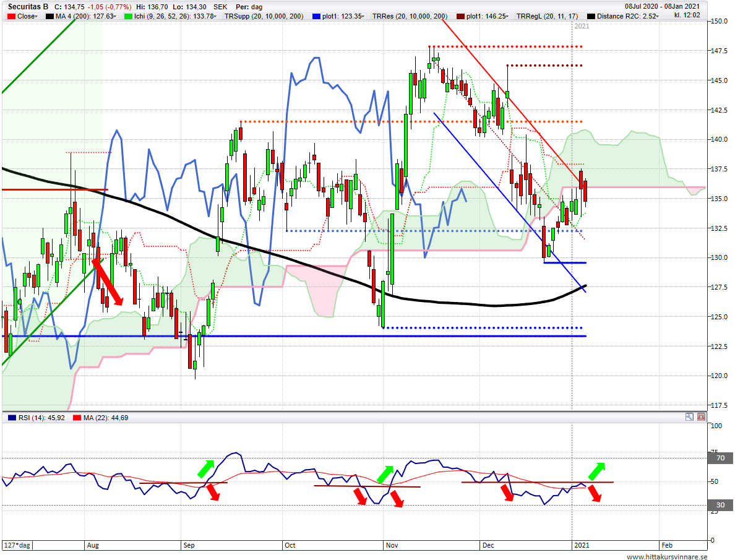Click the black MA 4 color swatch
The width and height of the screenshot is (735, 560).
click(x=49, y=17)
